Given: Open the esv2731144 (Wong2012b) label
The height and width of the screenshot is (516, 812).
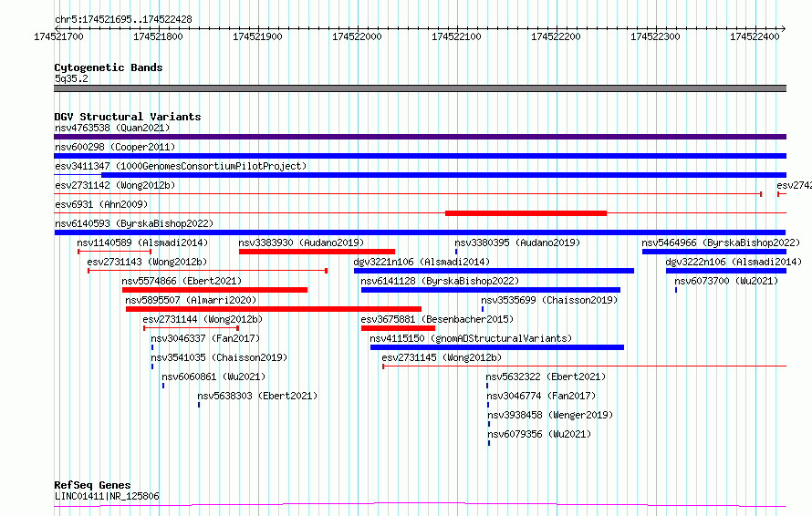Looking at the screenshot, I should click(203, 319).
